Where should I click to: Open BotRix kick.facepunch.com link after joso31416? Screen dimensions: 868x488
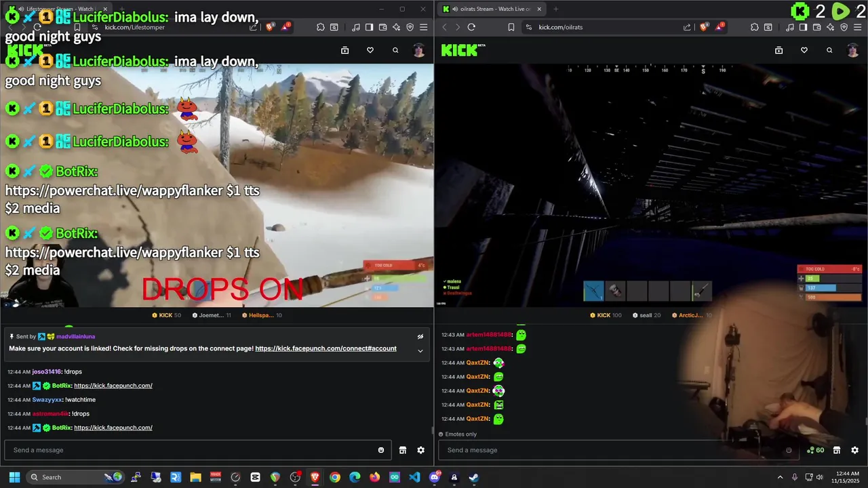113,386
